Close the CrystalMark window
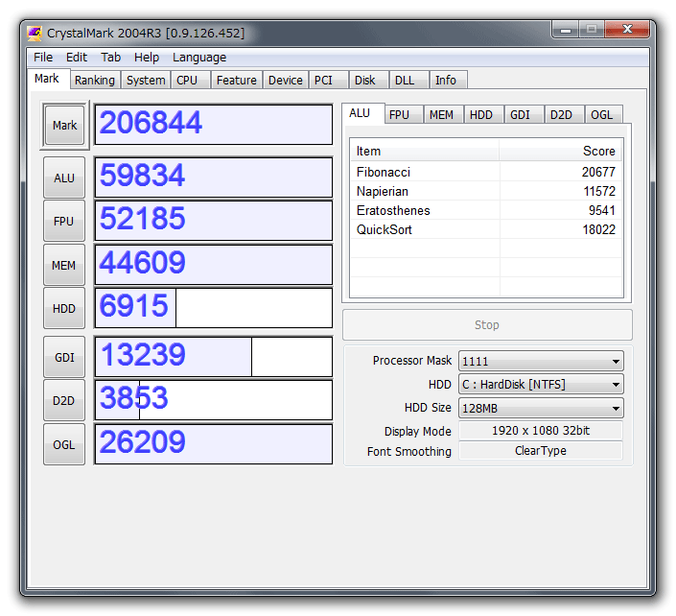The height and width of the screenshot is (616, 676). click(x=627, y=29)
